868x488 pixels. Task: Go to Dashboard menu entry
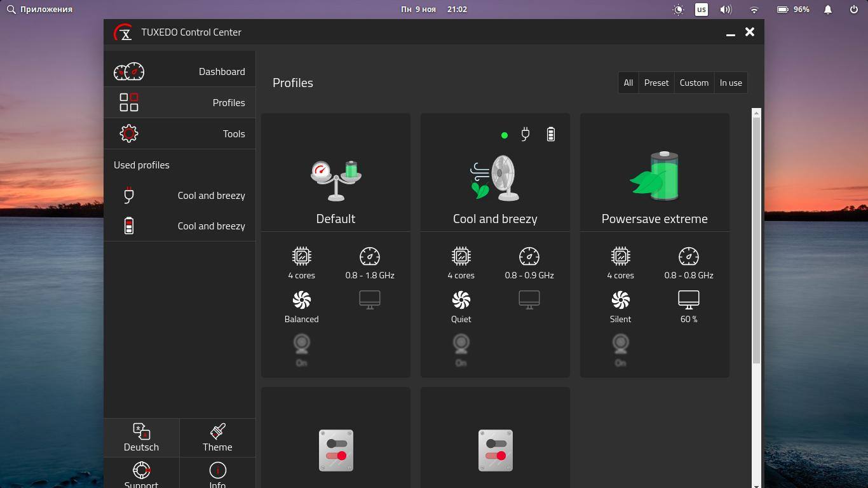180,71
